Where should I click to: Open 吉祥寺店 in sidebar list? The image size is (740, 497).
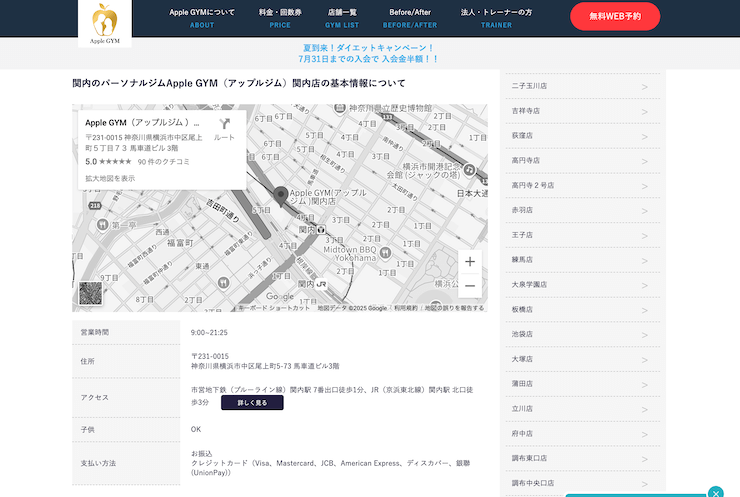583,111
